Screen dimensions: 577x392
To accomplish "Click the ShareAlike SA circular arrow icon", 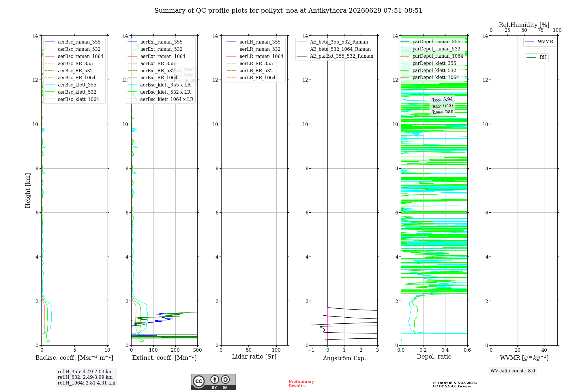I will tap(225, 379).
